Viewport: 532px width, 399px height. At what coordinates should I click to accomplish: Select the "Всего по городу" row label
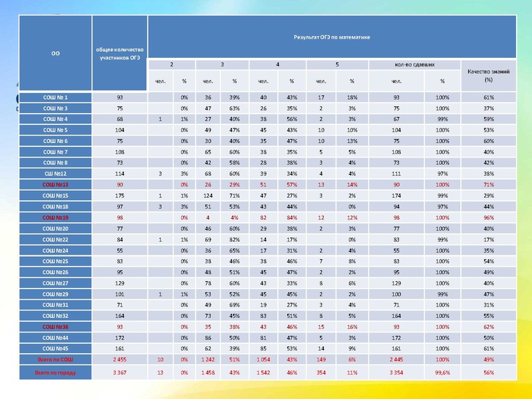(55, 373)
